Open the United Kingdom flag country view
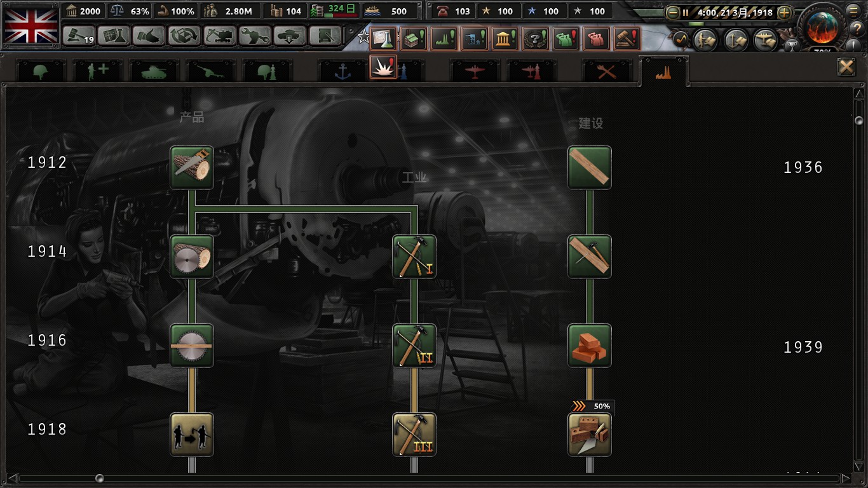This screenshot has height=488, width=868. tap(30, 25)
